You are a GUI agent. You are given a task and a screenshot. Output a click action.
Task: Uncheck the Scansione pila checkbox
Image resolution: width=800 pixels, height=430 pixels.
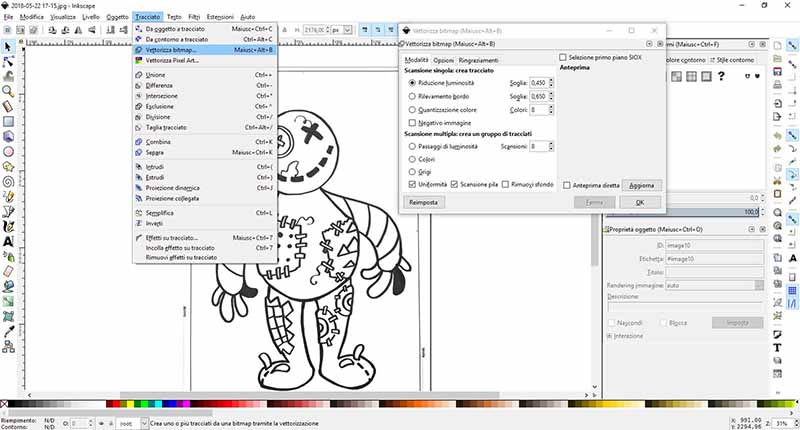click(x=454, y=184)
